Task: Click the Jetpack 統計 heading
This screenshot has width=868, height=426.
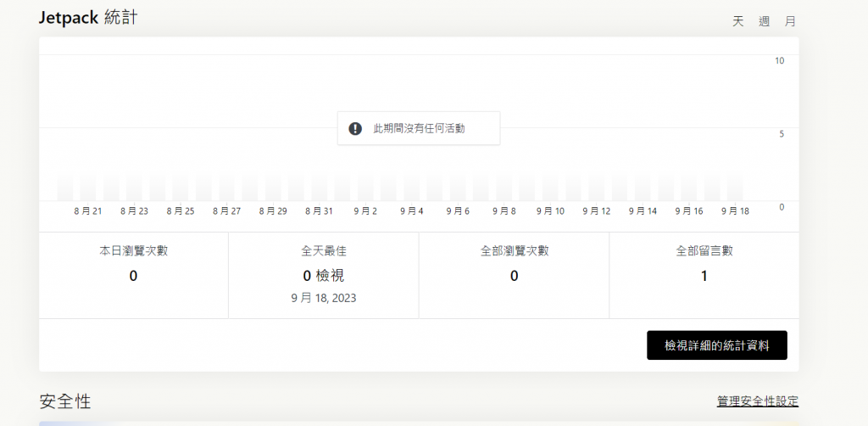Action: [88, 18]
